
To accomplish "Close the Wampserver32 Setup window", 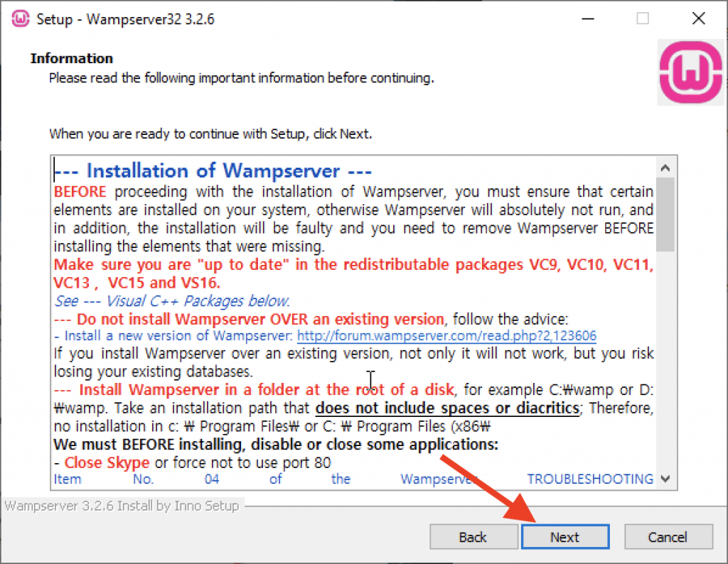I will click(698, 19).
